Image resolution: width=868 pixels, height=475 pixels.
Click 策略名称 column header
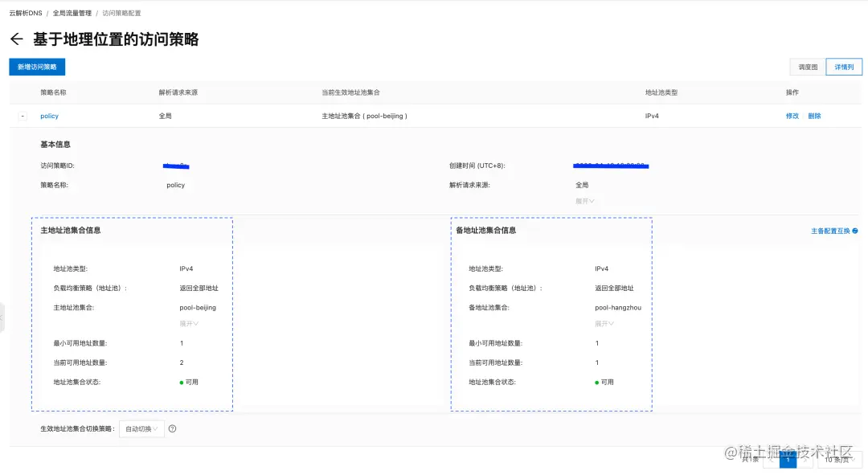(x=53, y=92)
